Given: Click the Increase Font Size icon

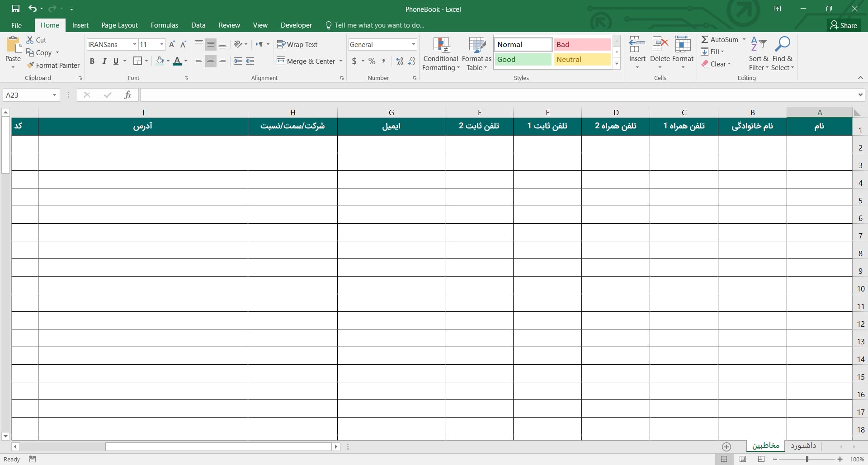Looking at the screenshot, I should (172, 44).
